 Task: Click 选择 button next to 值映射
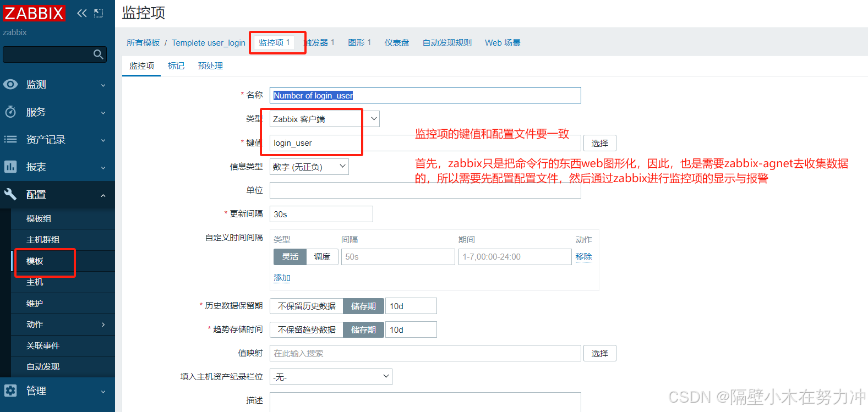600,353
